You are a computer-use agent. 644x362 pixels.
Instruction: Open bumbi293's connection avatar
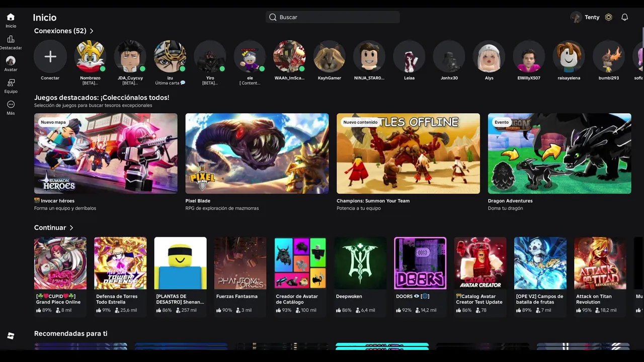tap(609, 56)
